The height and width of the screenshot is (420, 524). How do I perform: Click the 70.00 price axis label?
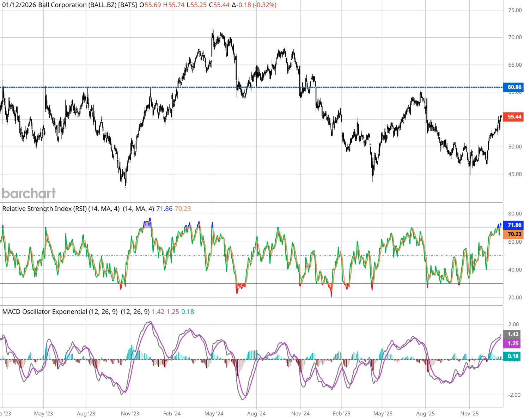coord(514,37)
